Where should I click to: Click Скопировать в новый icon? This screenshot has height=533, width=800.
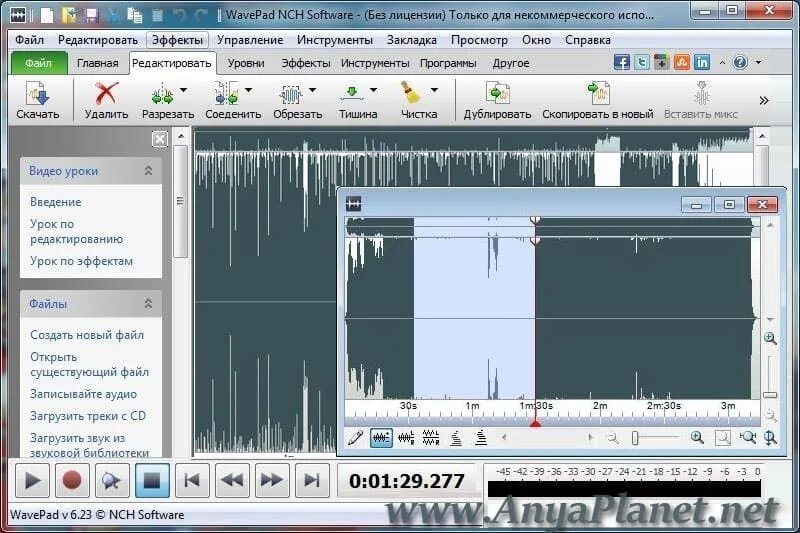pyautogui.click(x=598, y=94)
